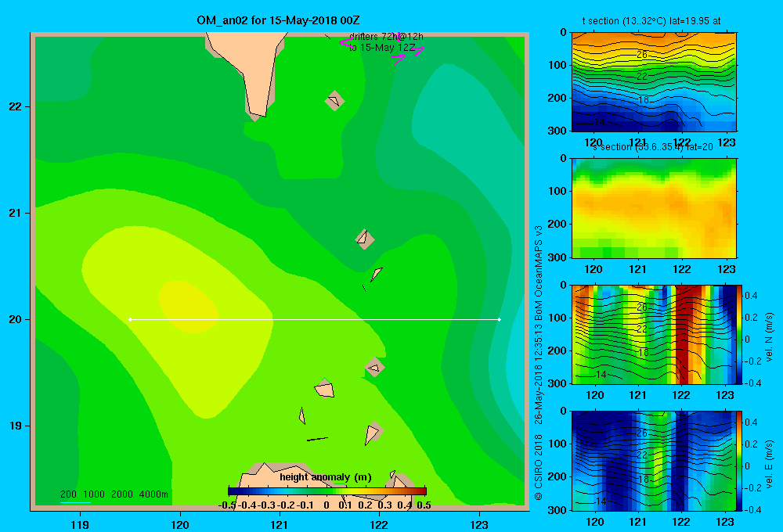Screen dimensions: 783x532
Task: Click the small island near 22N on main map
Action: point(334,101)
